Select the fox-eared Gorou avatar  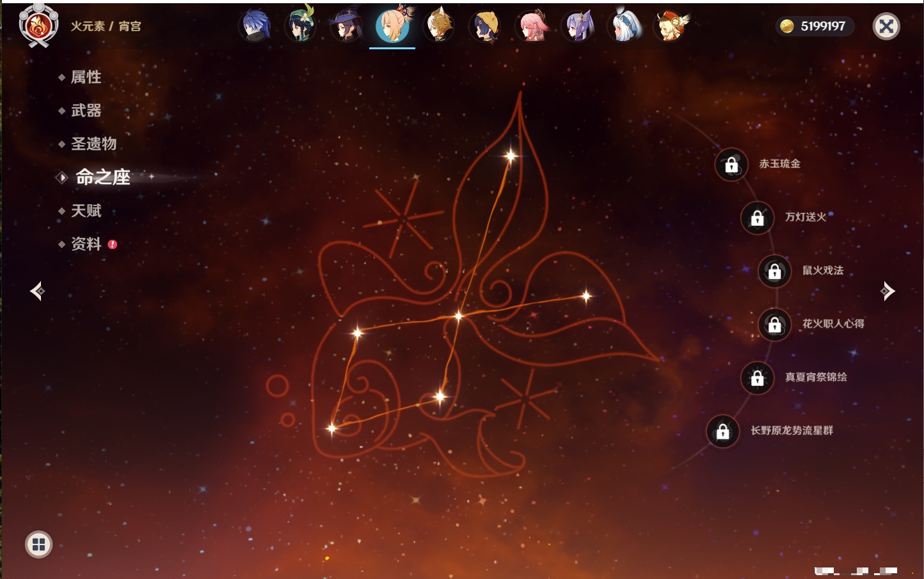(x=439, y=27)
